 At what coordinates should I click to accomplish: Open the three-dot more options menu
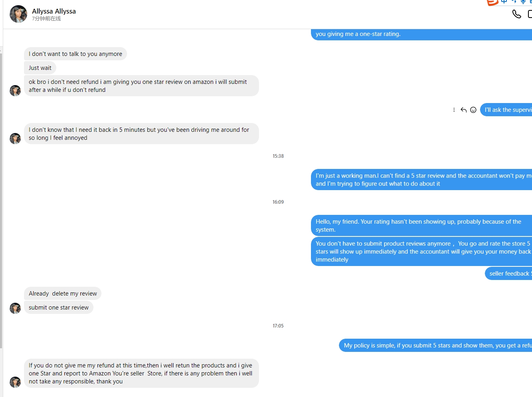tap(454, 110)
